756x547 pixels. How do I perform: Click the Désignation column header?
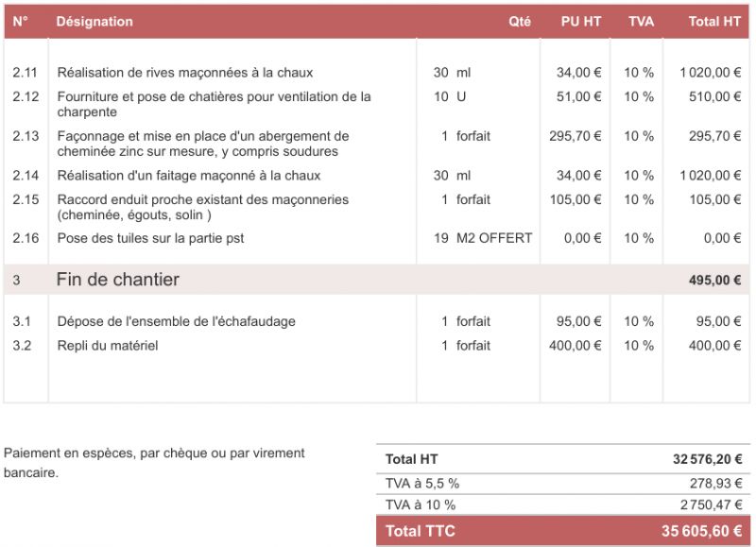(94, 21)
